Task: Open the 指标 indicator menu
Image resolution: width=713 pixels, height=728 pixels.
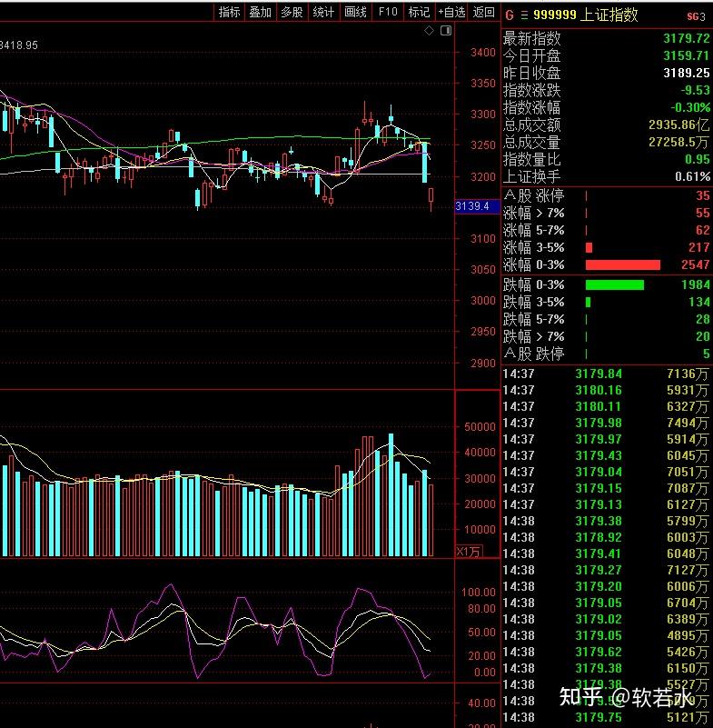Action: [229, 12]
